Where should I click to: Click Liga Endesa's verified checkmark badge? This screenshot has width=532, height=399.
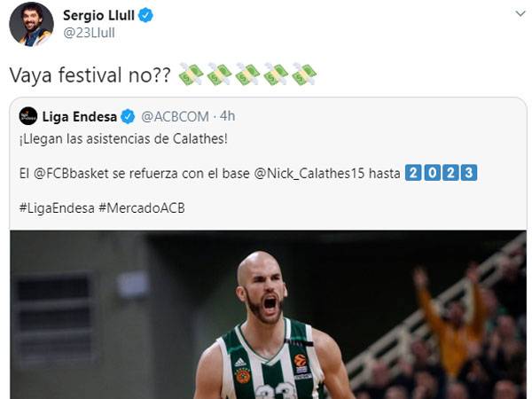tap(128, 117)
